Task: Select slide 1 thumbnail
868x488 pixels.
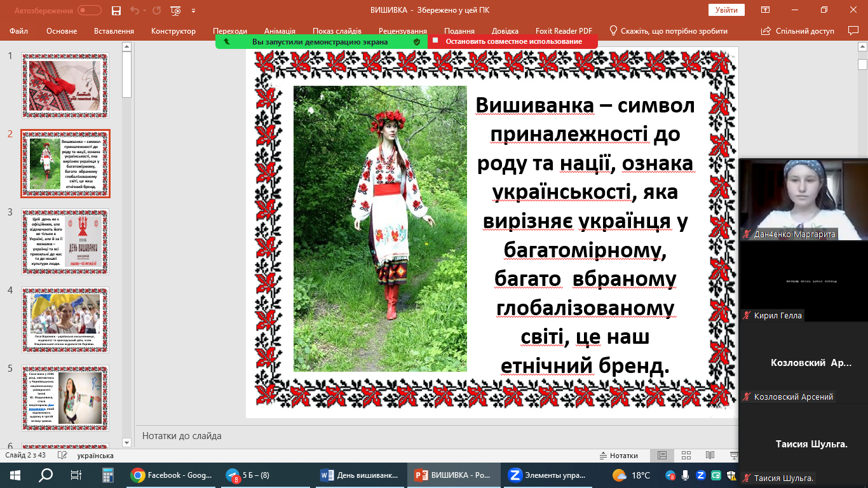Action: (65, 85)
